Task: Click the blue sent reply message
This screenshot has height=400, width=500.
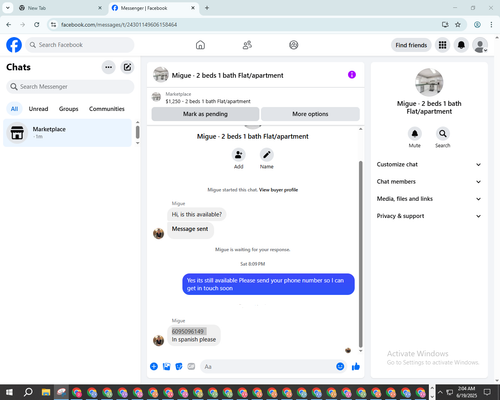Action: 268,284
